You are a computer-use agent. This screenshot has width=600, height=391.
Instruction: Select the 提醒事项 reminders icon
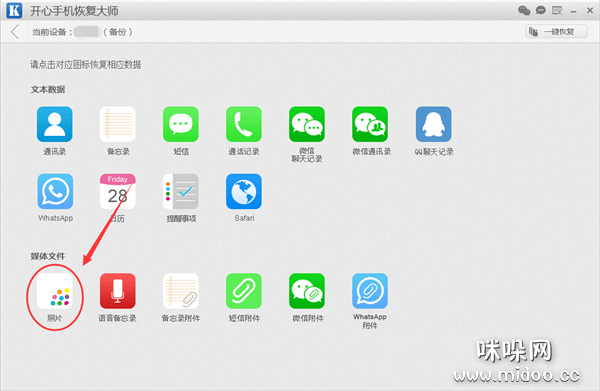point(181,191)
